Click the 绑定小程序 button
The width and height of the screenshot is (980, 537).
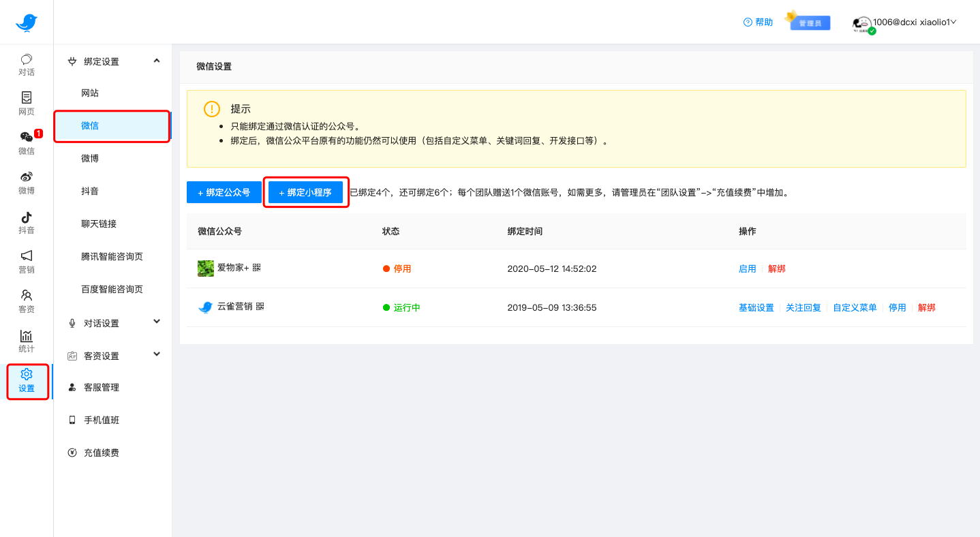click(x=305, y=191)
